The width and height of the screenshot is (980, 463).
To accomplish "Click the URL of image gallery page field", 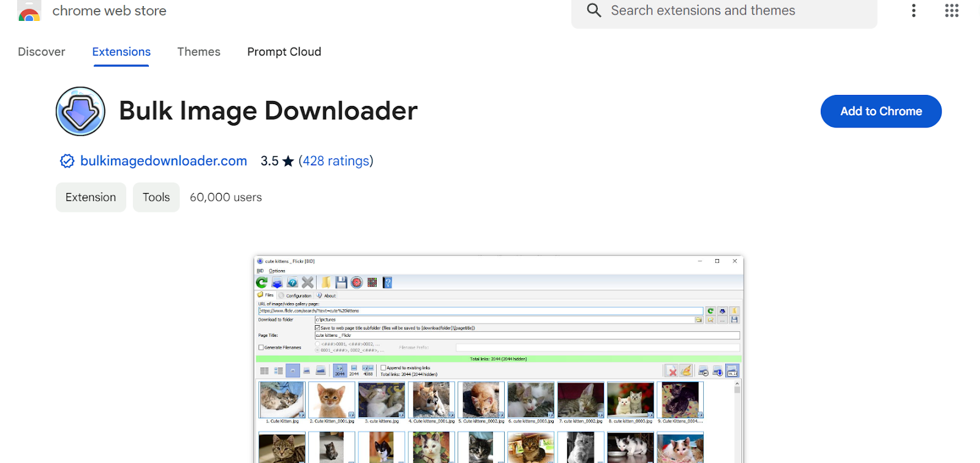I will [x=481, y=311].
